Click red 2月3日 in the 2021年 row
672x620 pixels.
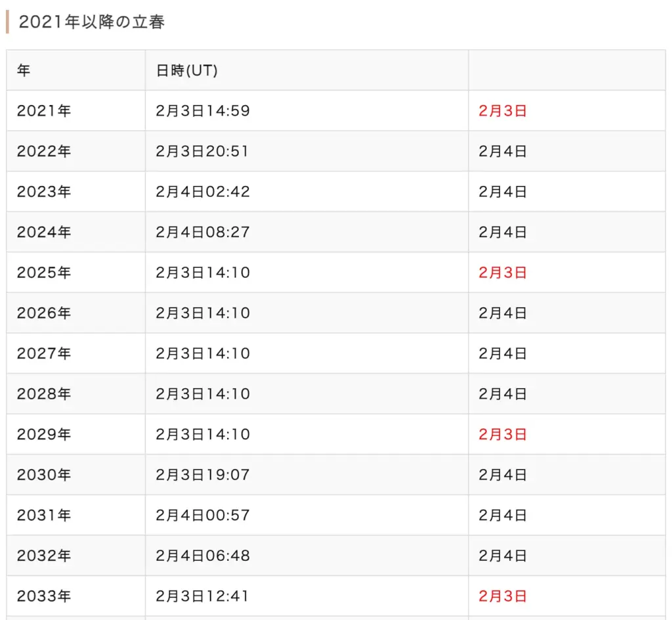pyautogui.click(x=503, y=111)
